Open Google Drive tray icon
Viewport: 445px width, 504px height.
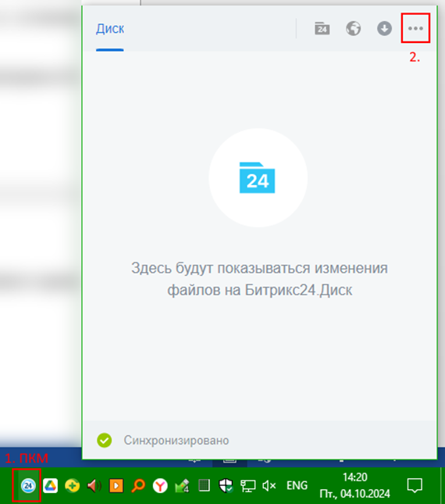click(51, 485)
